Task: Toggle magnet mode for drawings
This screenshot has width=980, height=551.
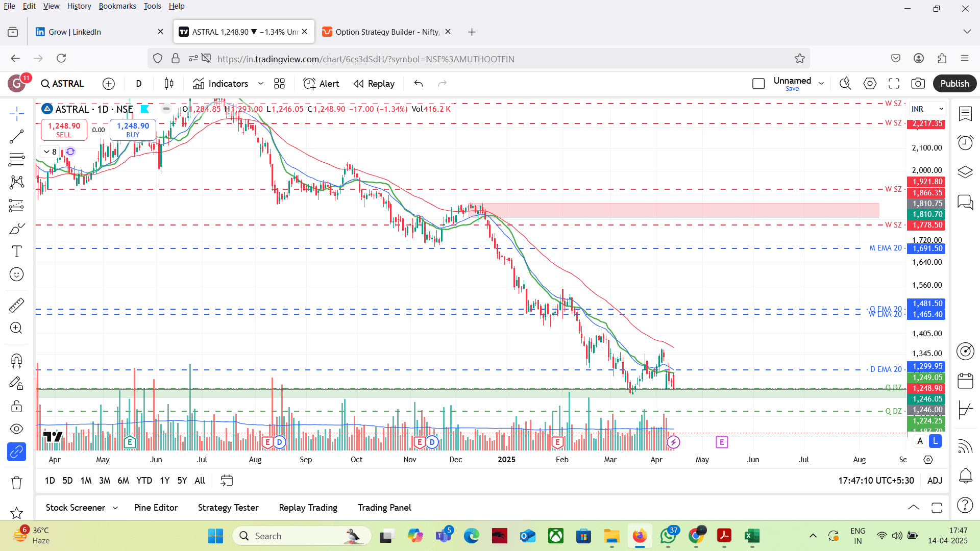Action: 16,361
